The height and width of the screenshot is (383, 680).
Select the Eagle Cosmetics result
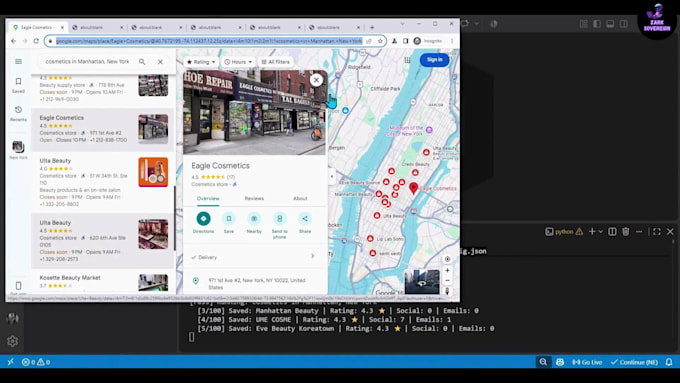pos(102,129)
